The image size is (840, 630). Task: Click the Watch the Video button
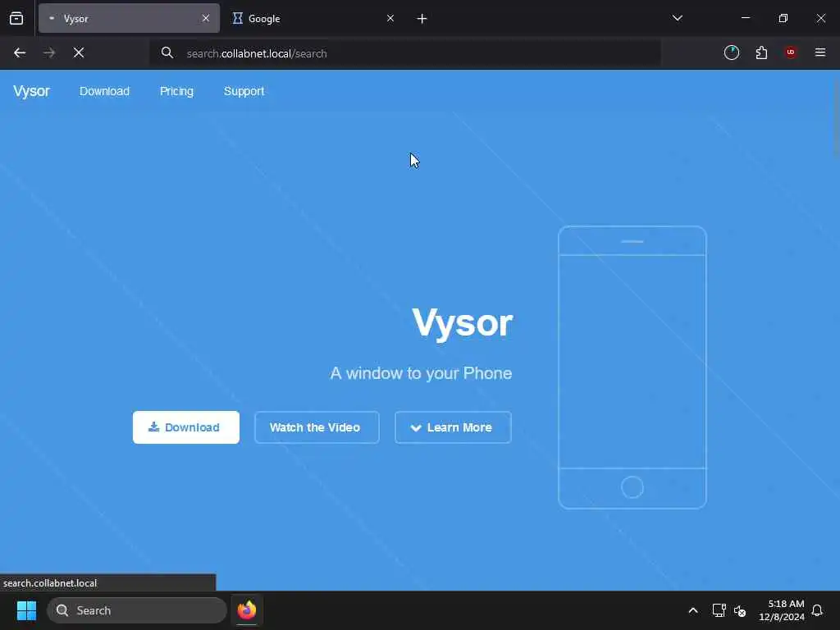317,427
